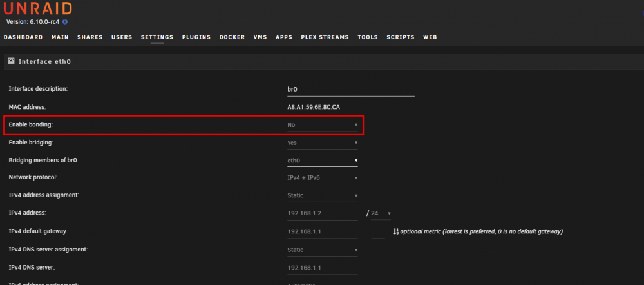Open the Shares tab
This screenshot has height=285, width=644.
click(90, 37)
